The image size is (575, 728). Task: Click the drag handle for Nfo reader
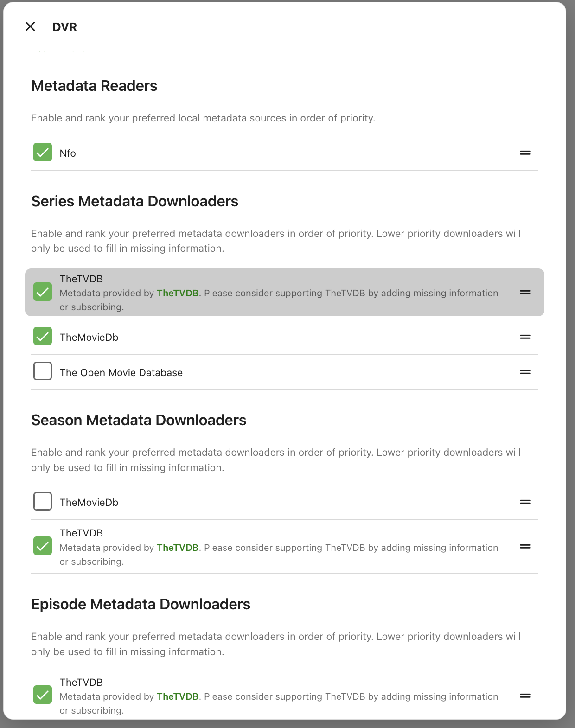525,153
